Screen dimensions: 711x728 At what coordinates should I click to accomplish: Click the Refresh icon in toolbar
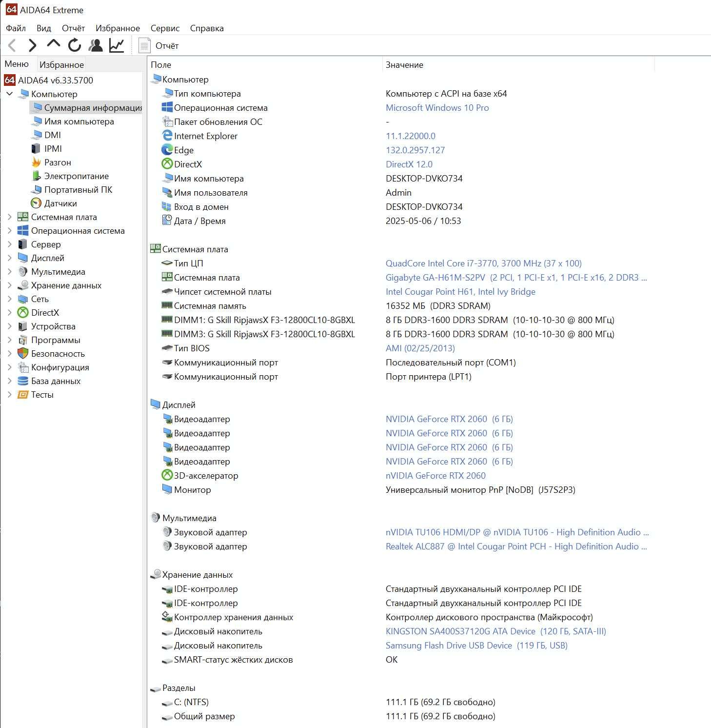pos(75,45)
